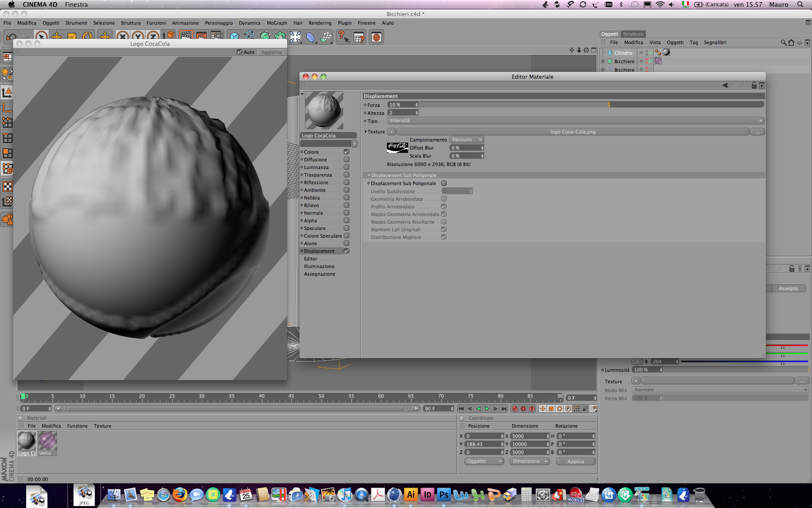Select the particle emitter toolbar icon
Image resolution: width=812 pixels, height=508 pixels.
(x=326, y=37)
